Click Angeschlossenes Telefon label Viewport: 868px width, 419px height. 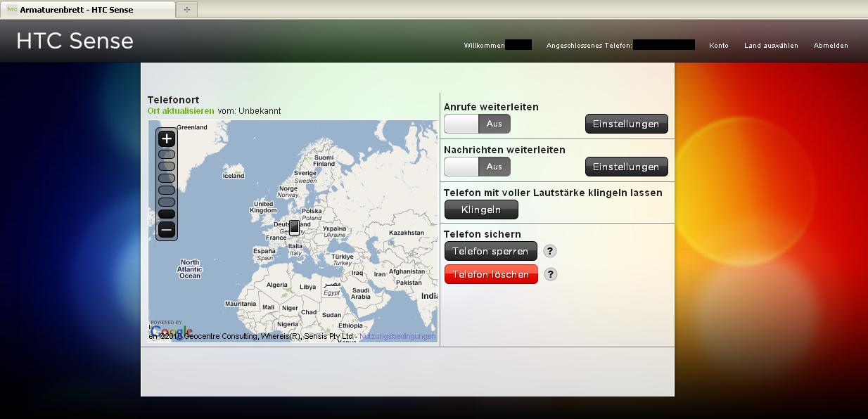click(589, 45)
